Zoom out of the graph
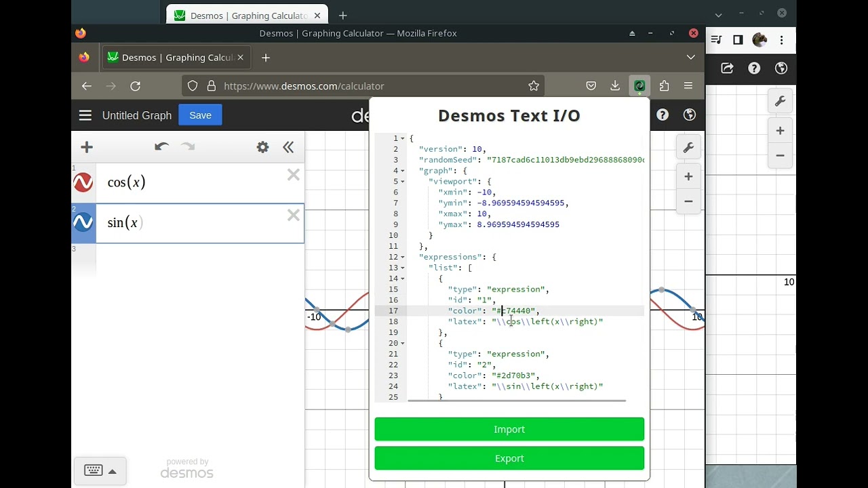Screen dimensions: 868x488 coord(688,201)
